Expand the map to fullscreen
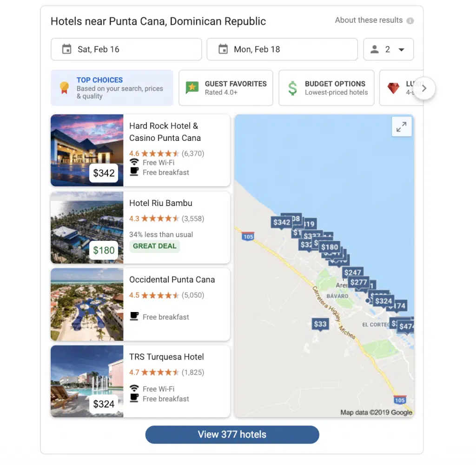Image resolution: width=476 pixels, height=465 pixels. coord(402,126)
